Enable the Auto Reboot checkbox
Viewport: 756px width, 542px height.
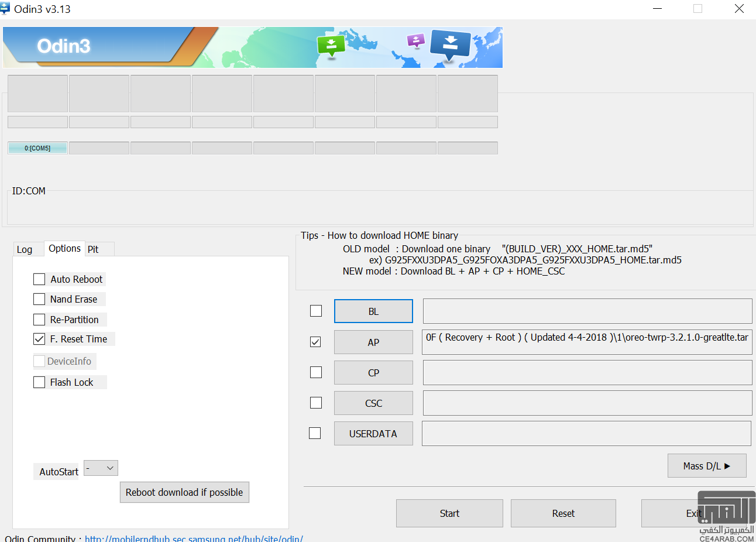click(x=39, y=279)
